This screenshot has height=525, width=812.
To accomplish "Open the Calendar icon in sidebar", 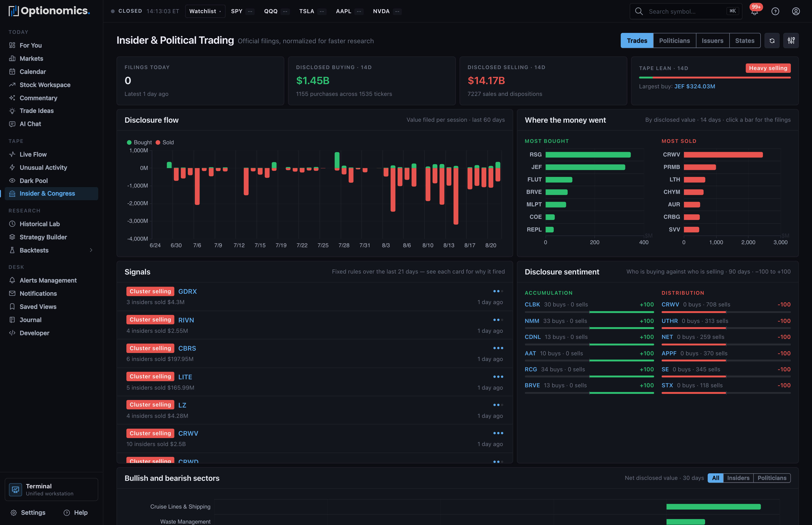I will [12, 72].
